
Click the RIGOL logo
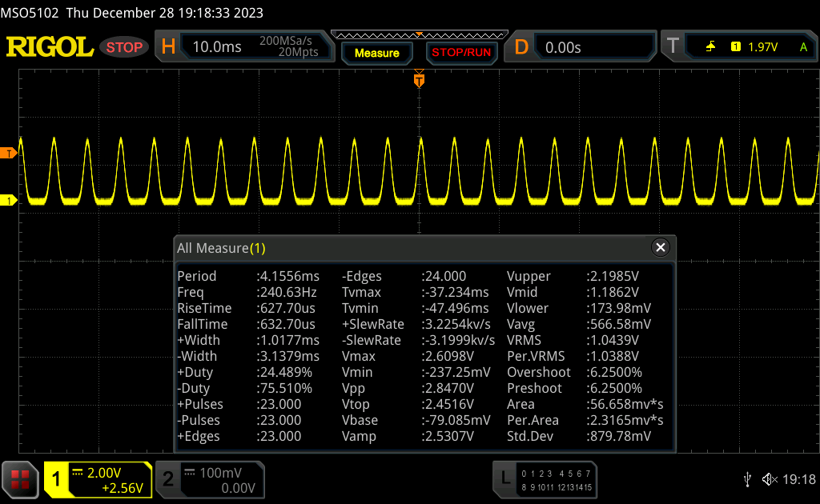tap(50, 47)
